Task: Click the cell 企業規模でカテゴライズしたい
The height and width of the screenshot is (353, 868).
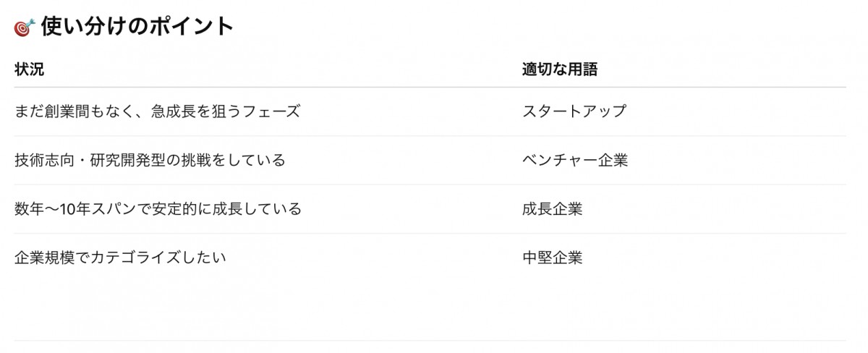Action: pos(120,257)
